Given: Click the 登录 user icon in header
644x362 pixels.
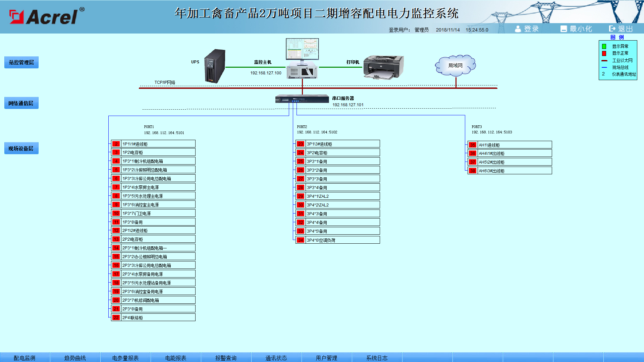Looking at the screenshot, I should coord(518,29).
